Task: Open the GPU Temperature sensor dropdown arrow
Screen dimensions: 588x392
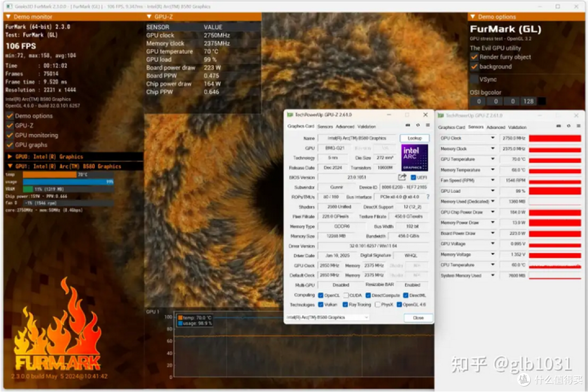Action: coord(493,159)
